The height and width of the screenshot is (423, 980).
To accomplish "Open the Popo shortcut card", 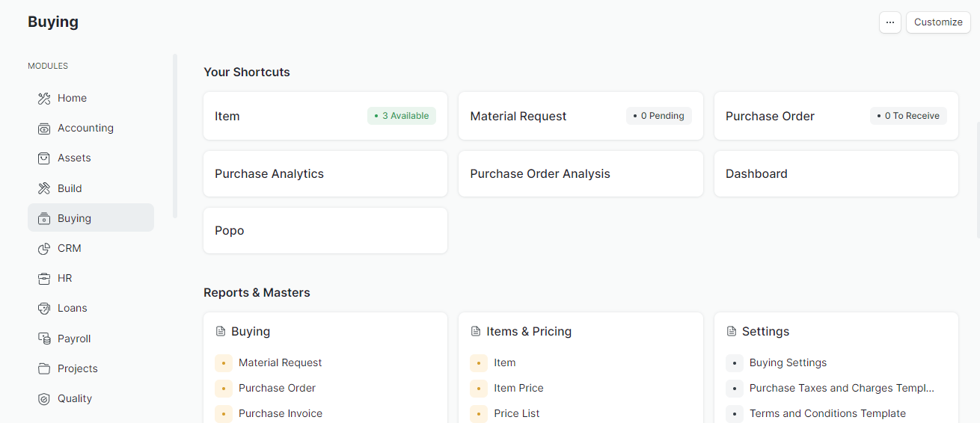I will [x=325, y=230].
